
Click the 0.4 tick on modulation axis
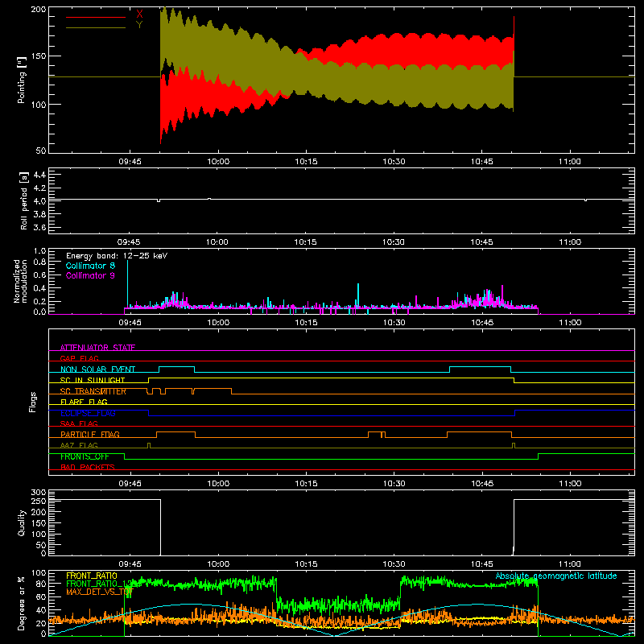[39, 288]
